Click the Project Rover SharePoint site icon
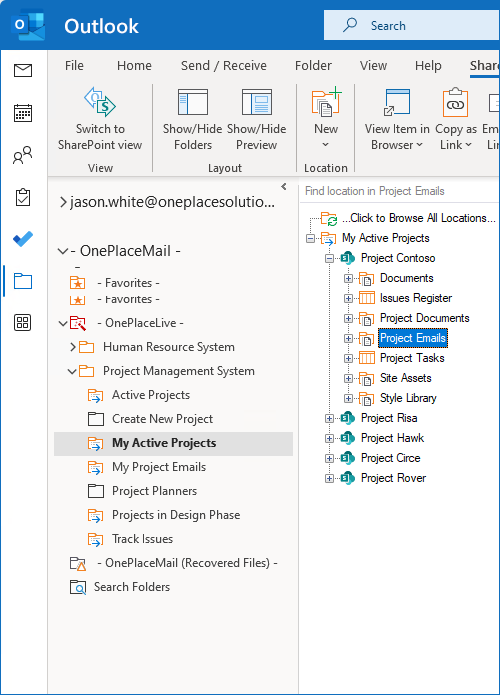The width and height of the screenshot is (500, 695). coord(348,478)
